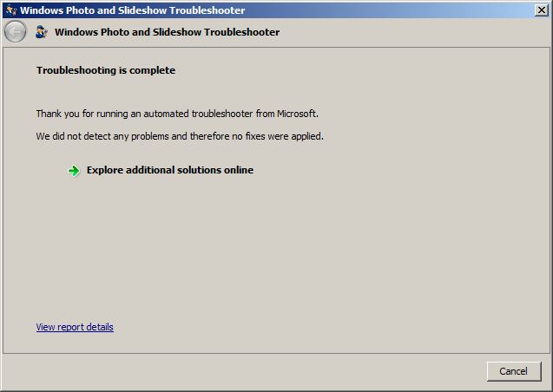
Task: Click the title bar application icon
Action: tap(11, 10)
